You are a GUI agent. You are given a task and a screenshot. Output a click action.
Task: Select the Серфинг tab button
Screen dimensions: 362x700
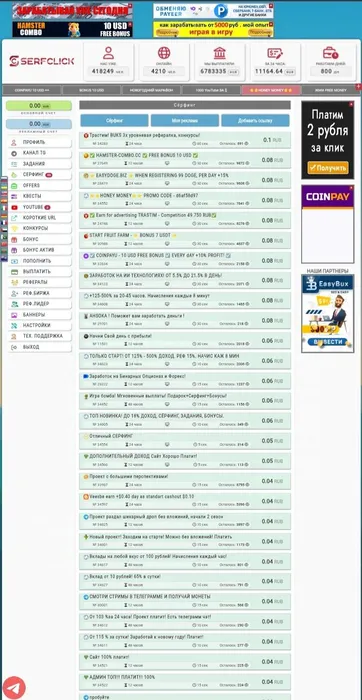pos(115,121)
